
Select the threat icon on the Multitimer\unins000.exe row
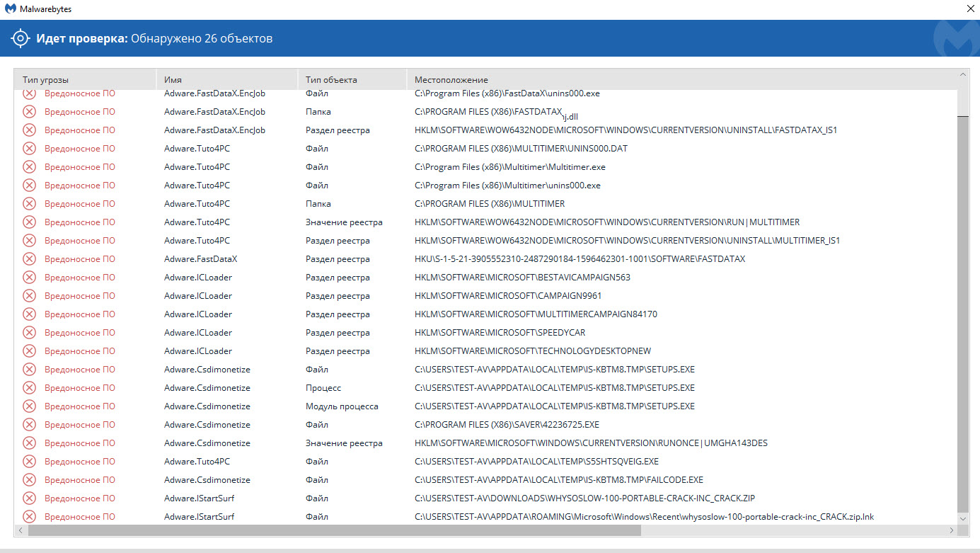[x=29, y=186]
